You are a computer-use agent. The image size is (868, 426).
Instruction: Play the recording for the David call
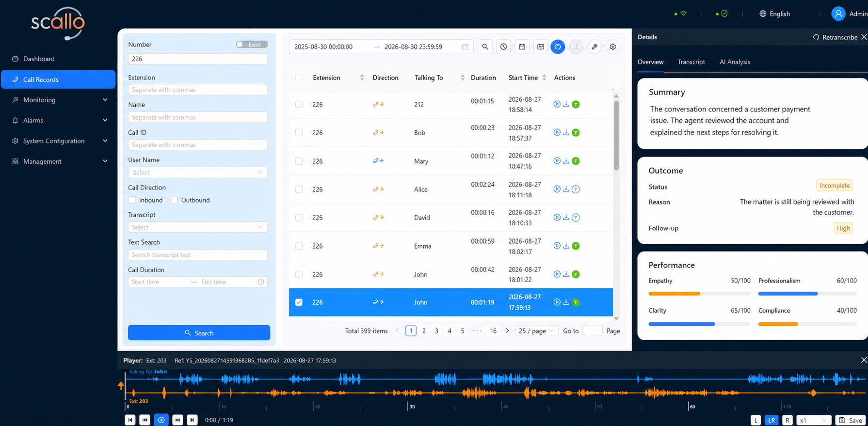[557, 217]
